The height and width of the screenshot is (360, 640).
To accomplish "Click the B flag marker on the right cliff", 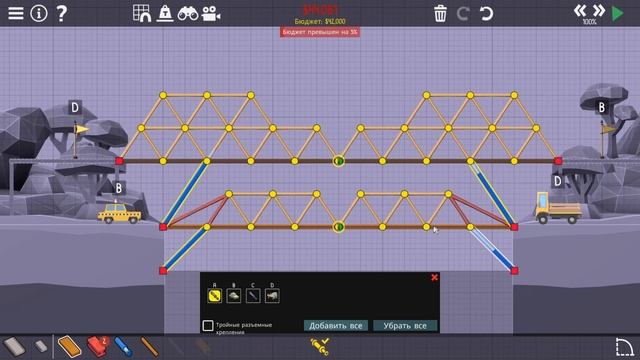I will pyautogui.click(x=601, y=107).
